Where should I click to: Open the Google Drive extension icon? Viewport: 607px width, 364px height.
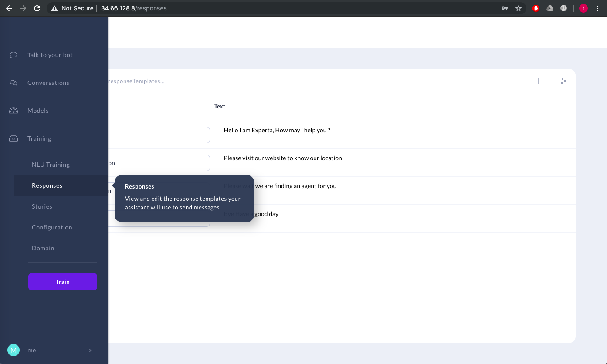[549, 8]
